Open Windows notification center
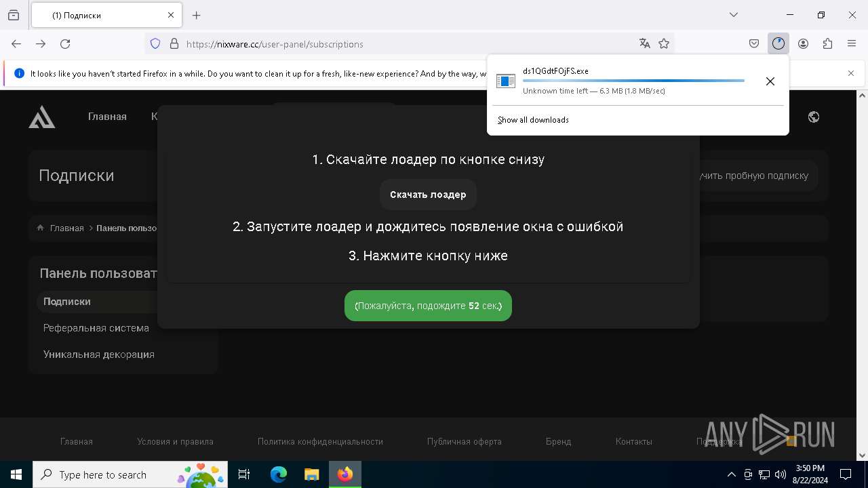This screenshot has width=868, height=488. [x=846, y=475]
